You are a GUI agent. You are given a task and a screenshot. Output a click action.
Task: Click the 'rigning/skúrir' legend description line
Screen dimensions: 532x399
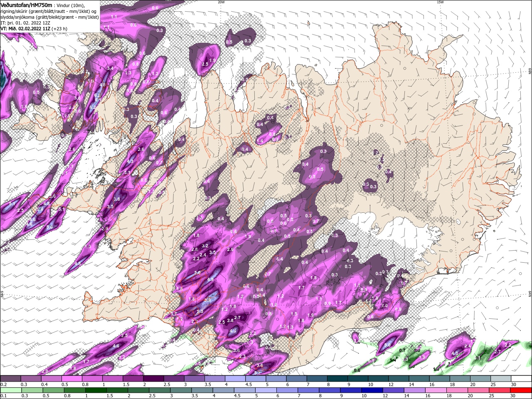click(x=49, y=11)
